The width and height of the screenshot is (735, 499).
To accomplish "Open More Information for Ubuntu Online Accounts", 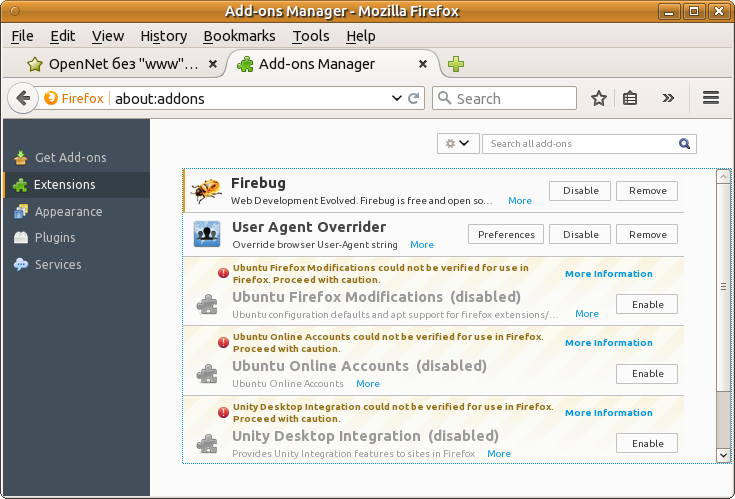I will (x=608, y=343).
